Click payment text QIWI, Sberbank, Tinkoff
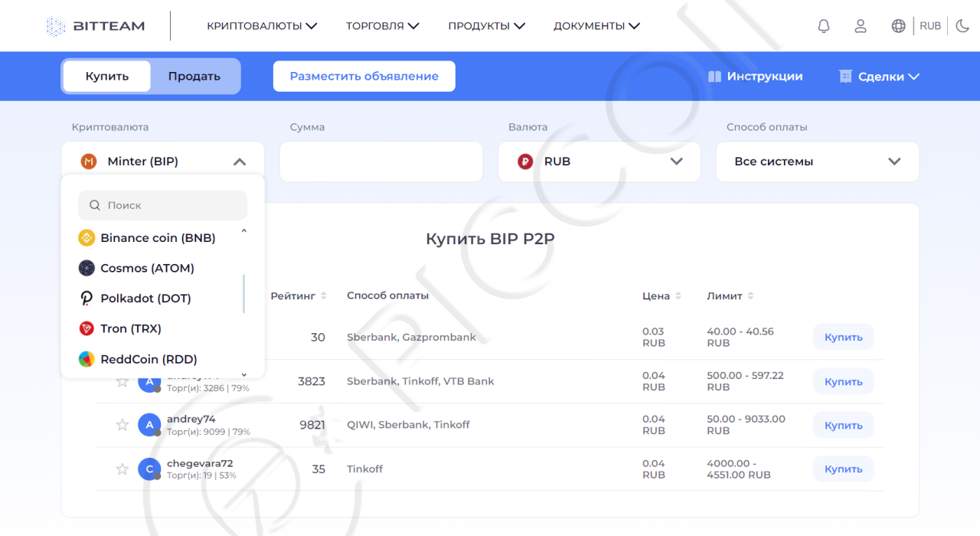Viewport: 980px width, 536px height. pyautogui.click(x=408, y=425)
